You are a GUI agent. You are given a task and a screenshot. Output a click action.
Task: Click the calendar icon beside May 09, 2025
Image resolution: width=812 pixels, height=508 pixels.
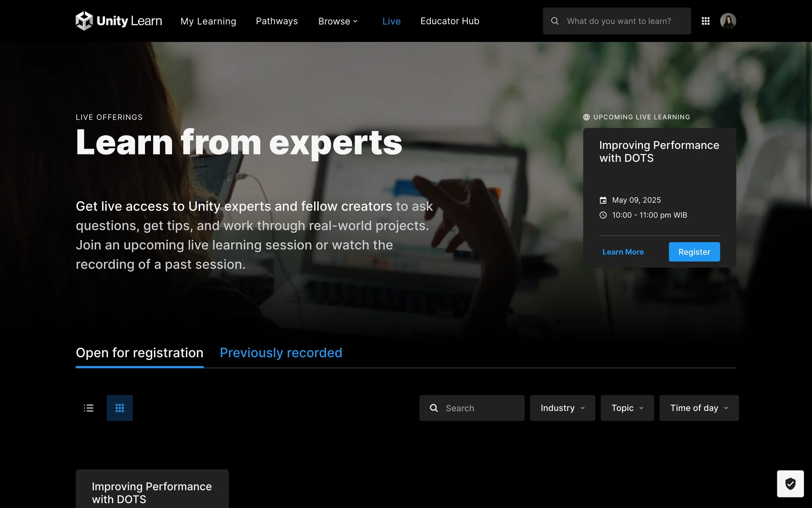603,200
